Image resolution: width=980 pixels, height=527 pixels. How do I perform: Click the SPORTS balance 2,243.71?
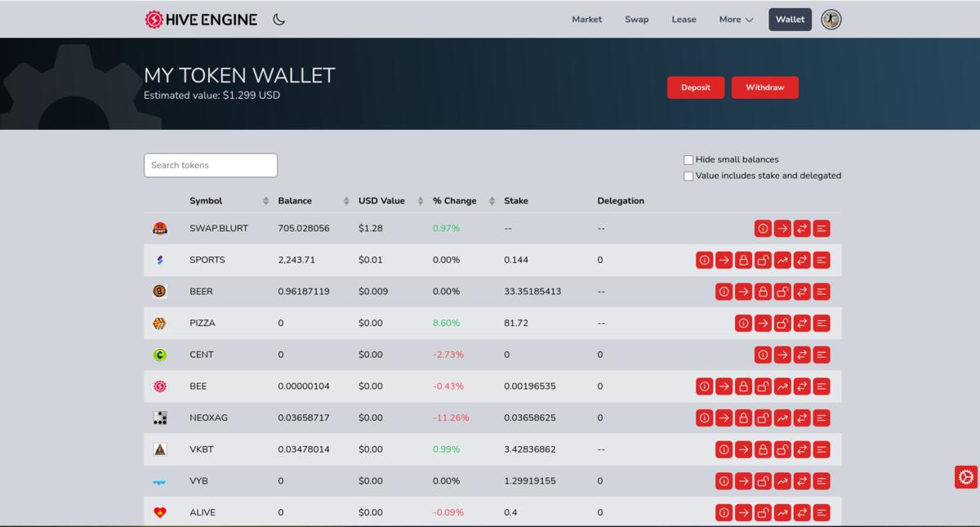296,260
